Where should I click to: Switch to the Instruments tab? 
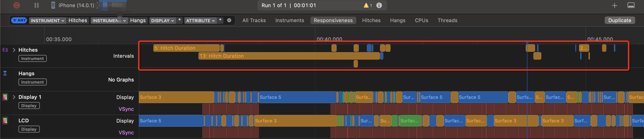click(290, 21)
